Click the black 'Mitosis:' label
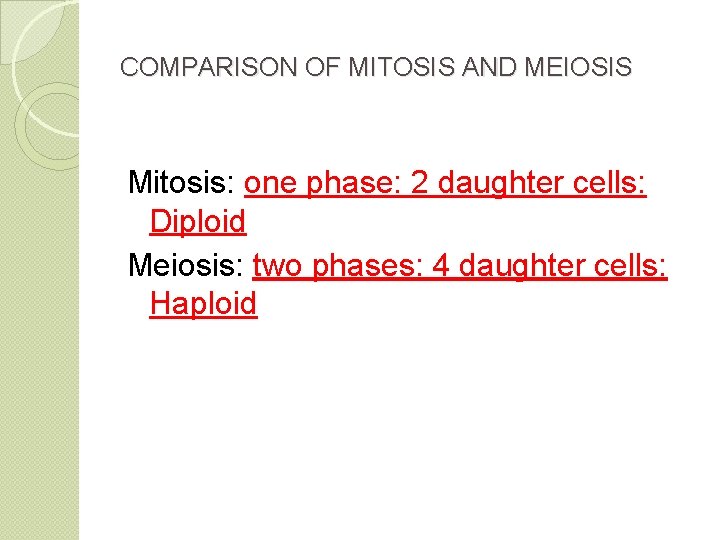The image size is (720, 540). tap(181, 184)
